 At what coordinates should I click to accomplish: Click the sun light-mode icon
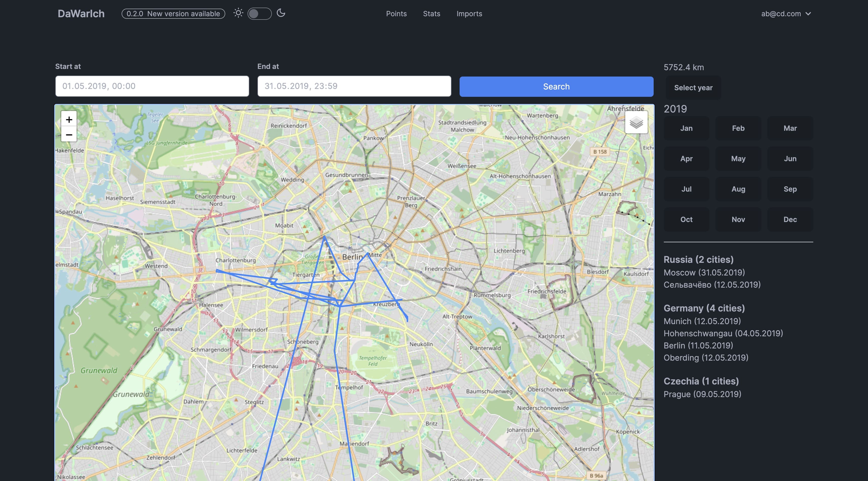[x=238, y=13]
